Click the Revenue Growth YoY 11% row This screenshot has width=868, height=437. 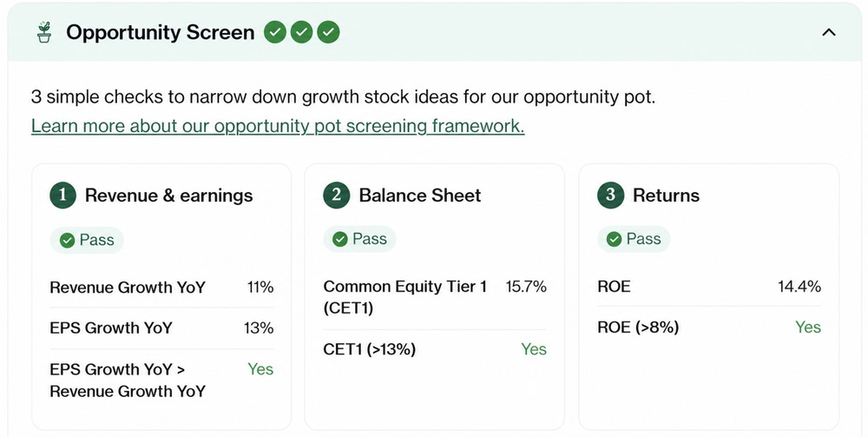161,288
